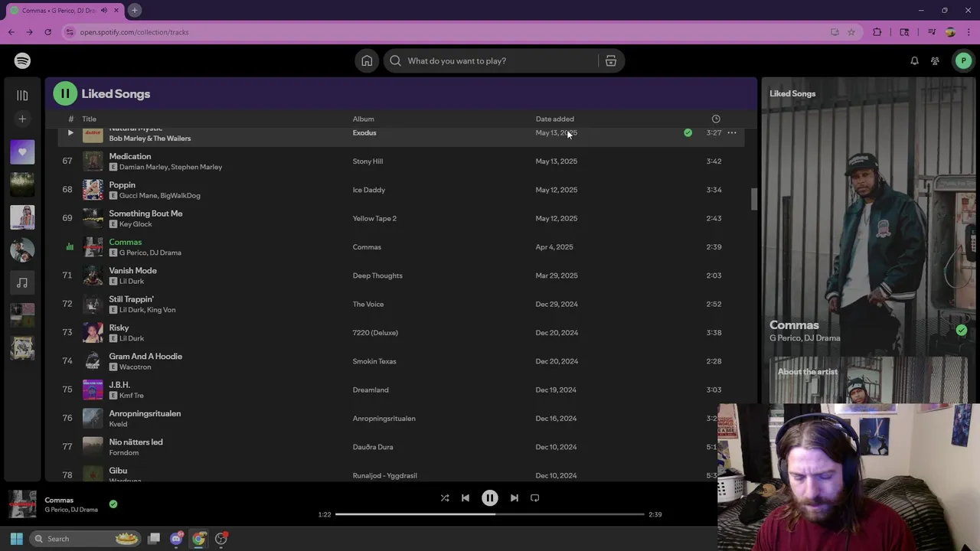The height and width of the screenshot is (551, 980).
Task: Select the Still Trappin' track
Action: pos(131,299)
